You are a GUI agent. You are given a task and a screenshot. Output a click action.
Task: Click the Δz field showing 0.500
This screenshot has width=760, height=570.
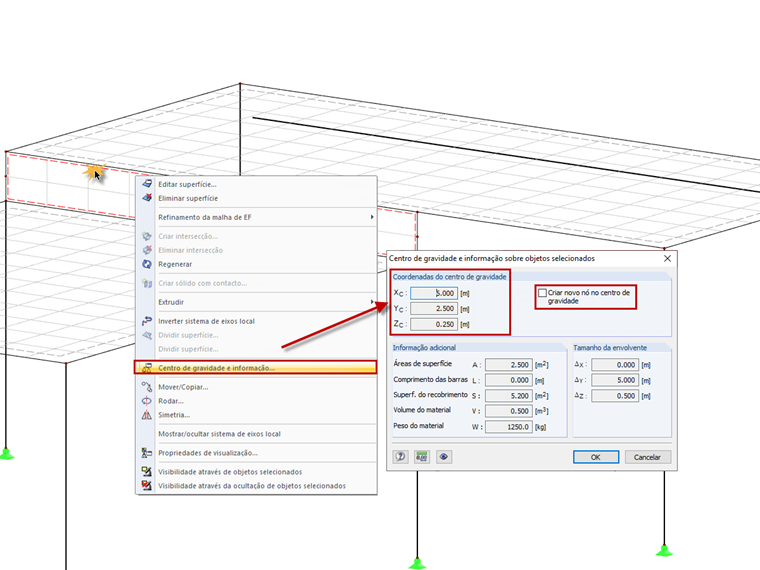point(615,396)
